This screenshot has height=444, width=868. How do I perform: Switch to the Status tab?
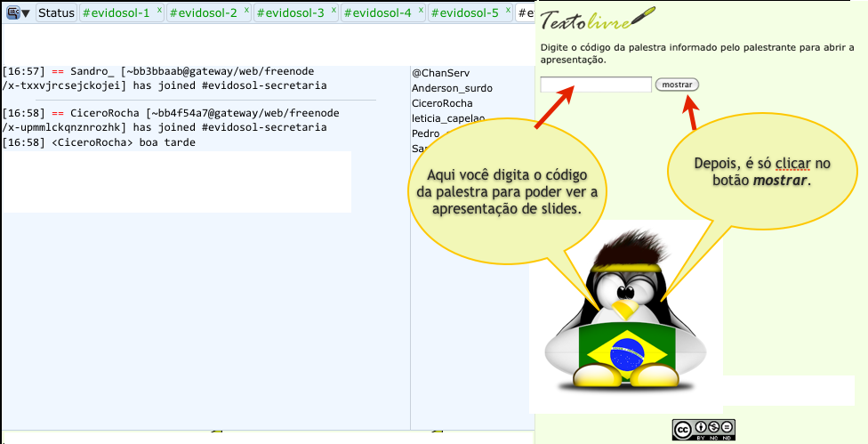(x=56, y=12)
